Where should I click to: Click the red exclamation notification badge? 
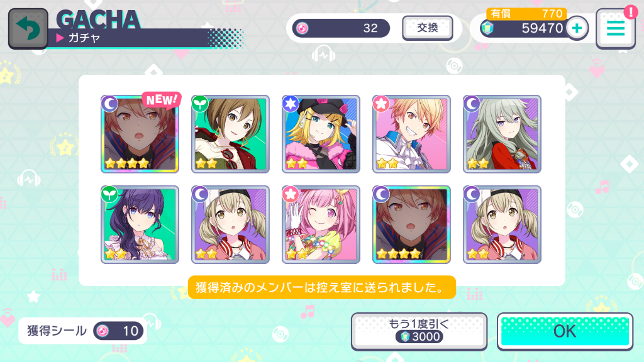click(x=630, y=12)
